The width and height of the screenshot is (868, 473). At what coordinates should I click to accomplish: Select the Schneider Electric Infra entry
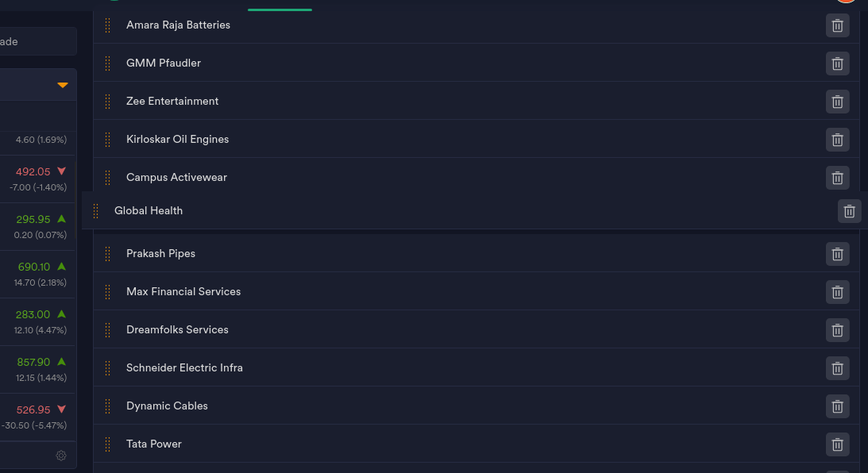click(x=476, y=368)
